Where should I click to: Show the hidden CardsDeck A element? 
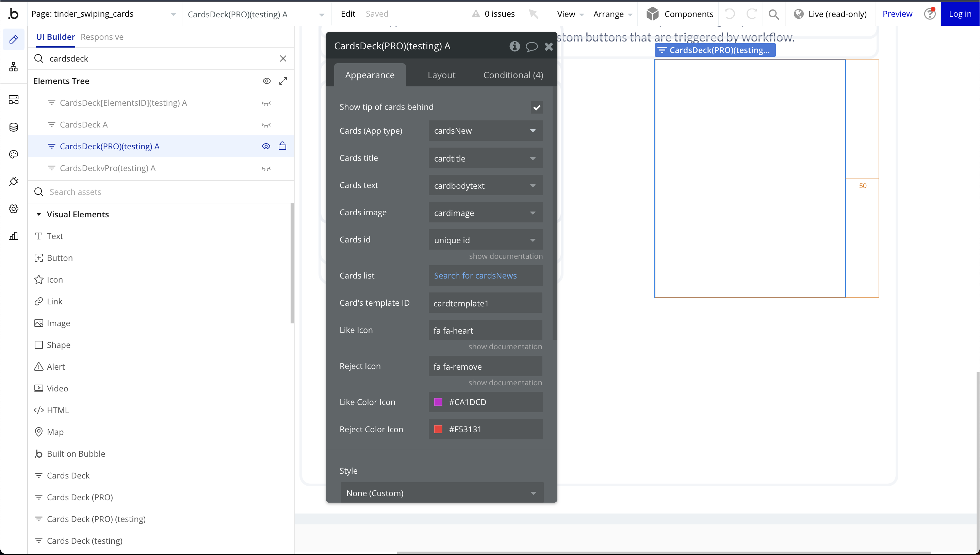(266, 125)
